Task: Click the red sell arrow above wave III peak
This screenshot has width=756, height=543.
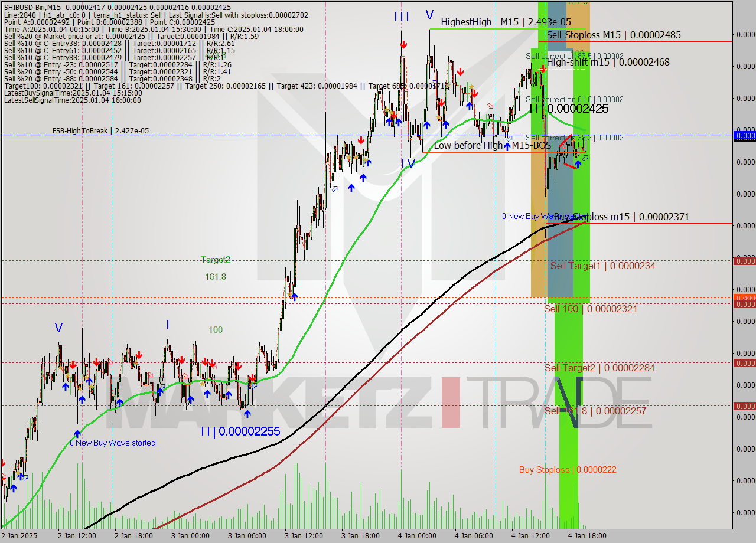Action: [403, 45]
